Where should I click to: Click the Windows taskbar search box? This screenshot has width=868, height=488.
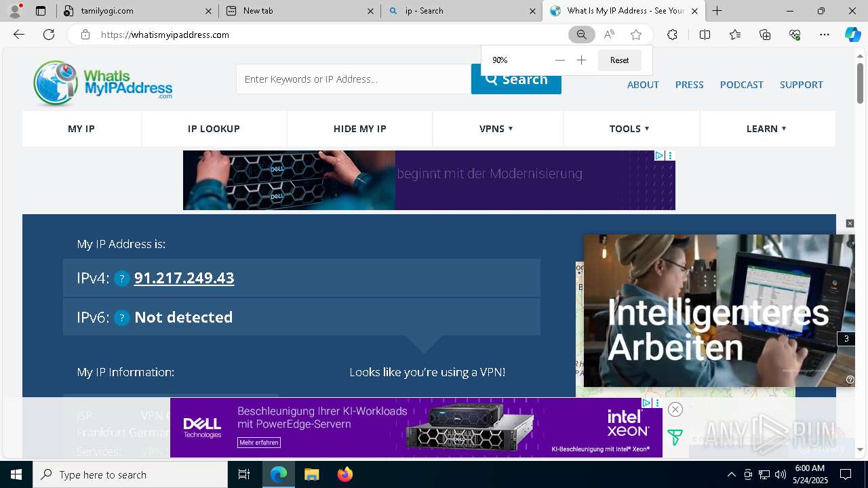click(x=130, y=474)
